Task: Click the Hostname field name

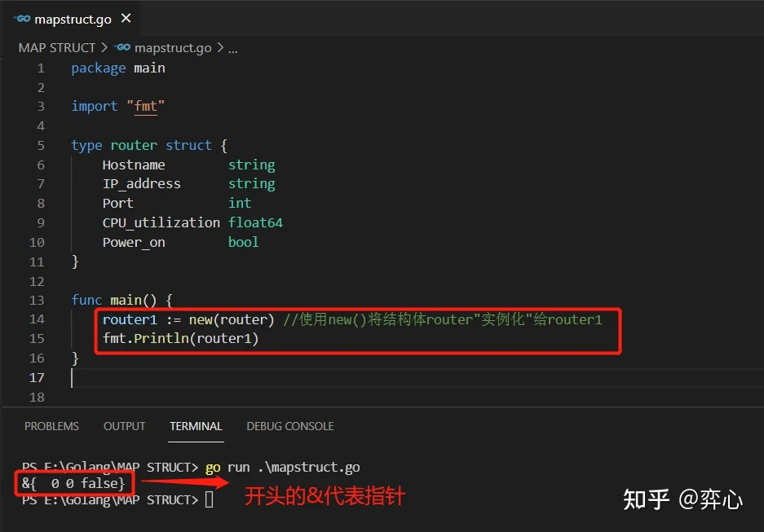Action: tap(134, 165)
